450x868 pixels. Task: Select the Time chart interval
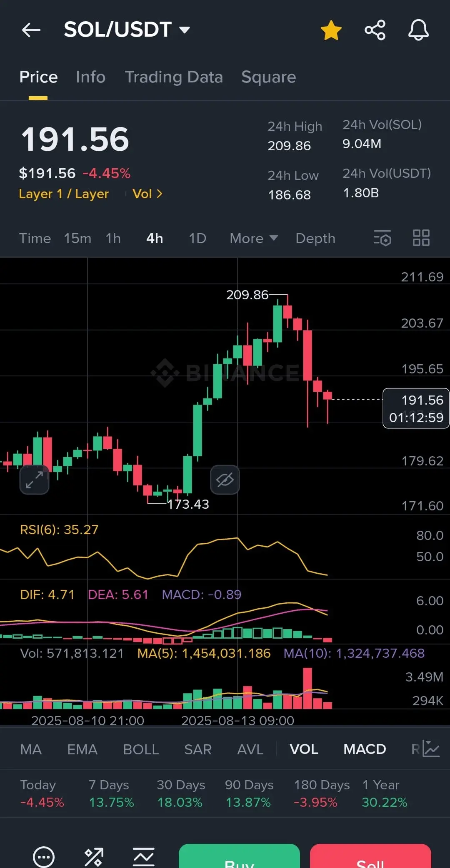(35, 239)
